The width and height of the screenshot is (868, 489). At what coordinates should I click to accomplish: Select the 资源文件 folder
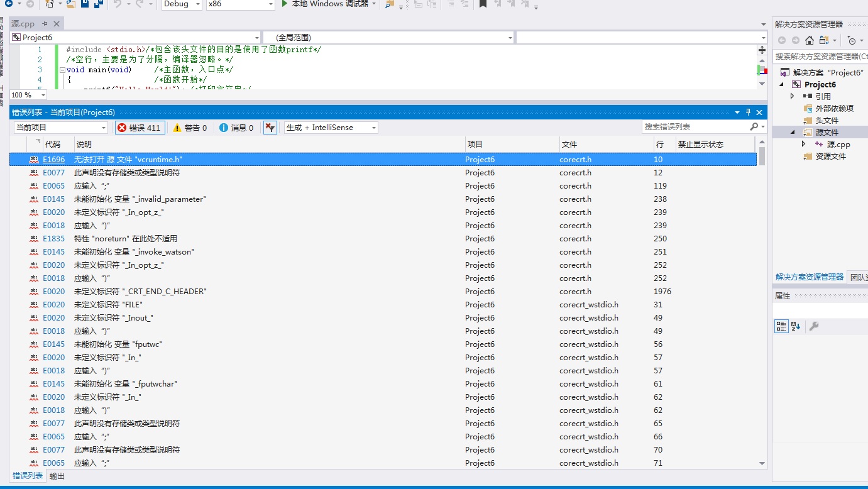coord(825,156)
